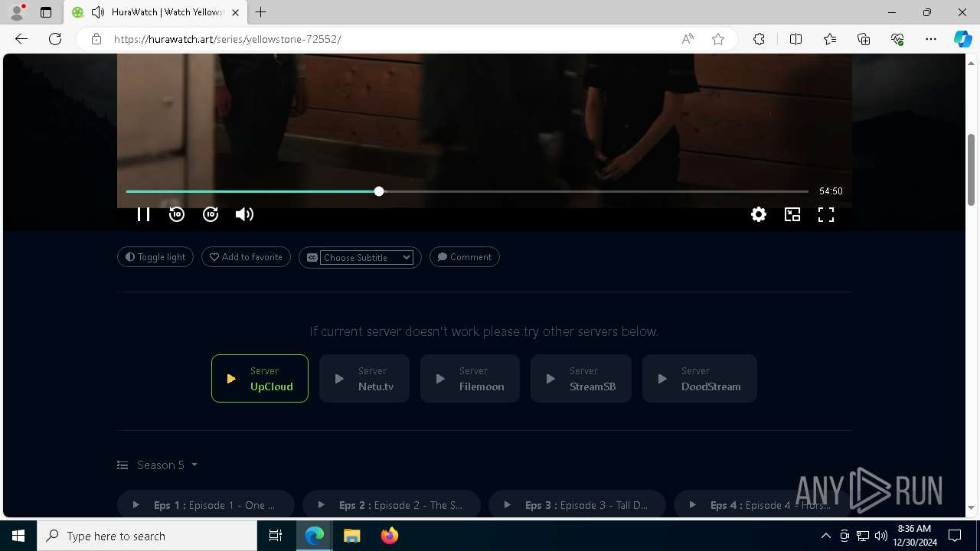Play Eps 4 Episode 4
980x551 pixels.
coord(762,505)
